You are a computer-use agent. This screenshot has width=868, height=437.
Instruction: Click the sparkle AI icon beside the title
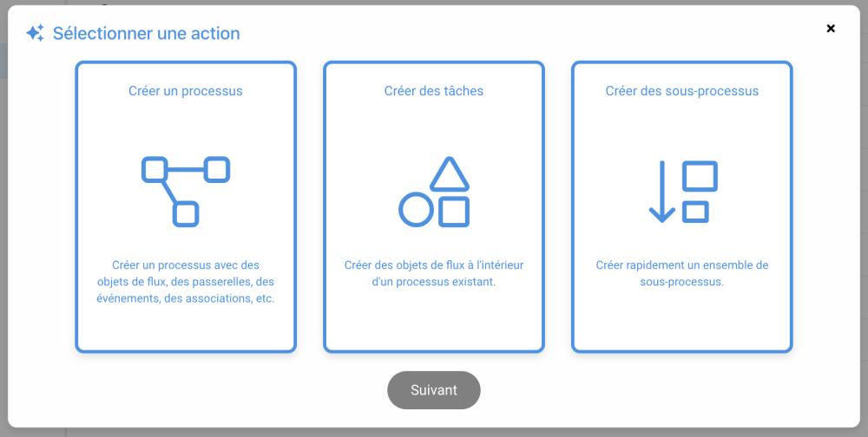click(35, 34)
